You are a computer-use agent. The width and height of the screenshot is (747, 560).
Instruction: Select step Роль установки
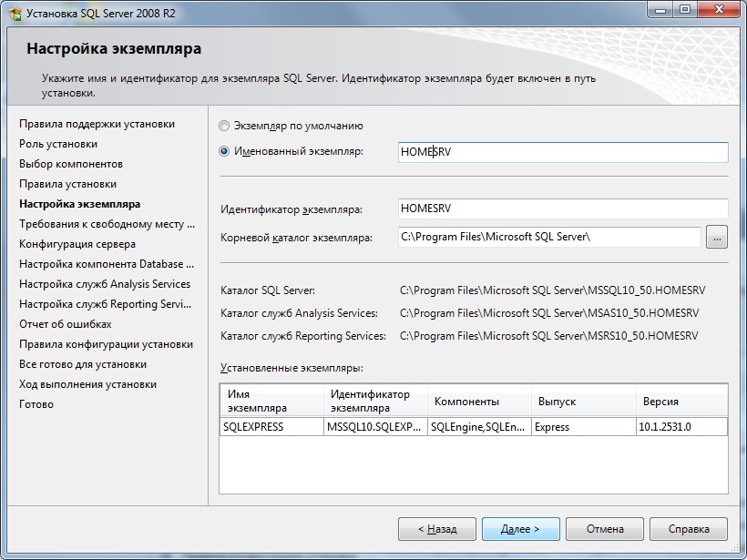pyautogui.click(x=58, y=144)
